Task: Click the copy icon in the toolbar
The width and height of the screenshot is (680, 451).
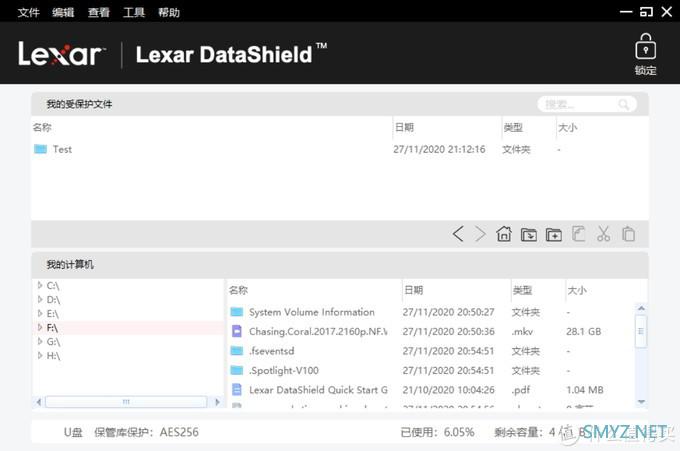Action: pos(579,234)
